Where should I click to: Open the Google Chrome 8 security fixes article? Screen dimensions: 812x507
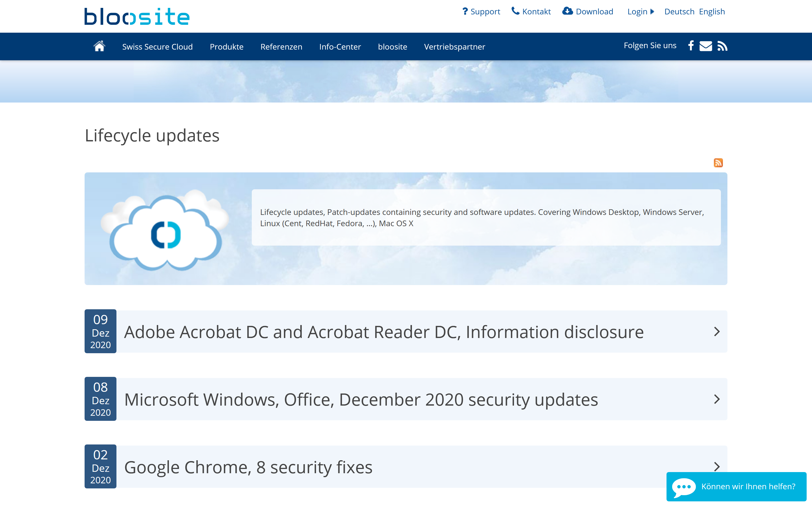coord(248,467)
